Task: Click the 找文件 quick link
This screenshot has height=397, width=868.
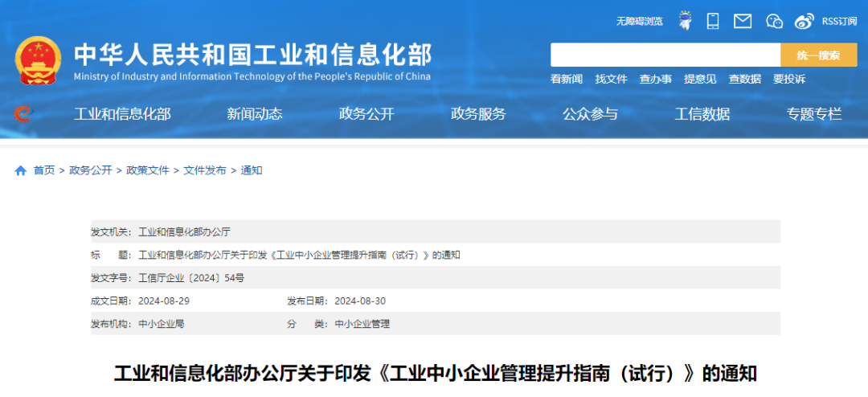Action: click(611, 79)
